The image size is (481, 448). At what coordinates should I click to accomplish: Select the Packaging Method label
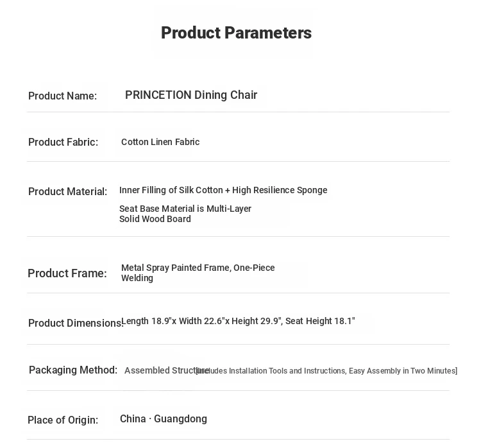click(x=72, y=370)
